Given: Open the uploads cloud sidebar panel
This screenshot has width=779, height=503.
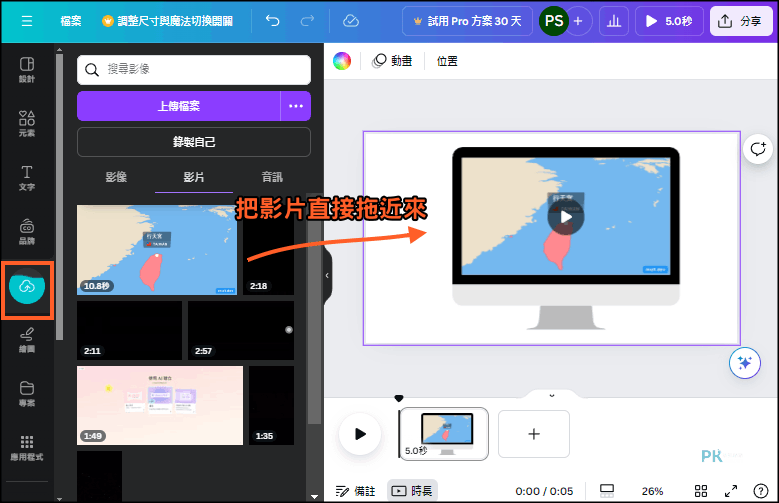Looking at the screenshot, I should point(27,286).
